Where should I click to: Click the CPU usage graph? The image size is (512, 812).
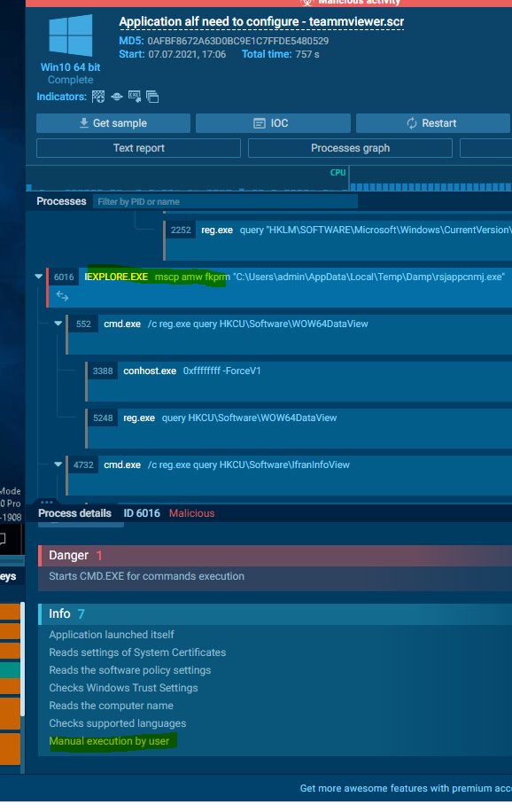[x=268, y=179]
